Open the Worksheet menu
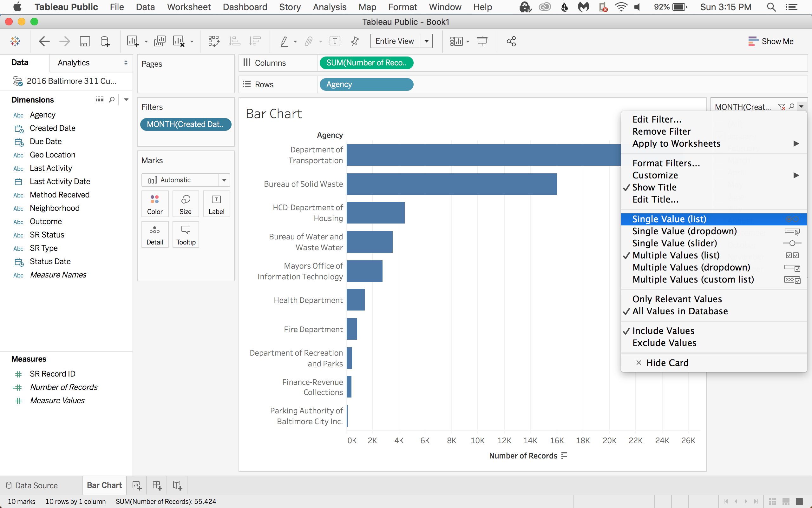This screenshot has height=508, width=812. point(189,7)
